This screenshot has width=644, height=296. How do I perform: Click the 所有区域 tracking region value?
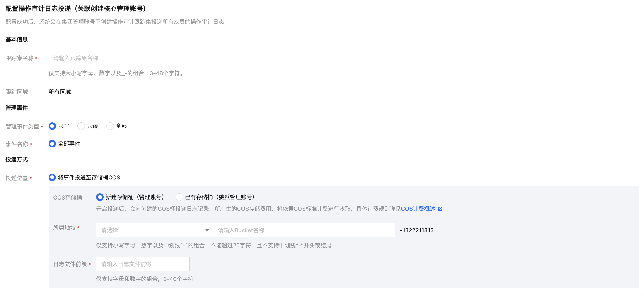click(x=59, y=92)
